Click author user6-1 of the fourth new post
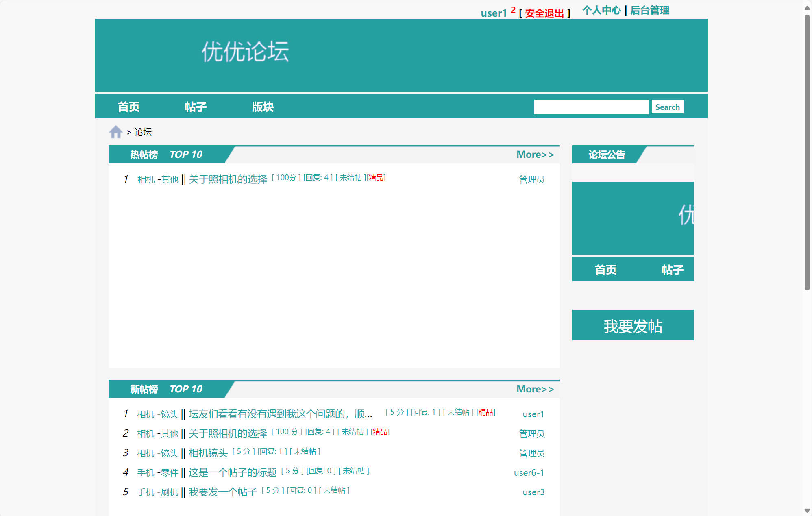This screenshot has height=516, width=812. tap(529, 472)
